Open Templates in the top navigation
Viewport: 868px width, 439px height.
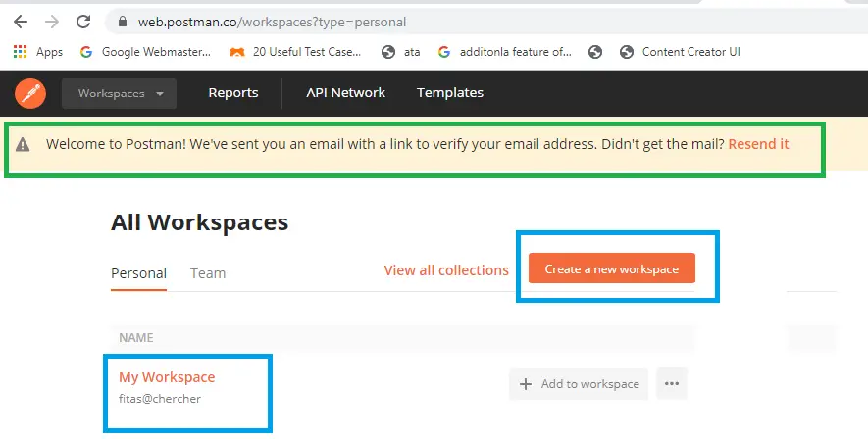tap(450, 93)
